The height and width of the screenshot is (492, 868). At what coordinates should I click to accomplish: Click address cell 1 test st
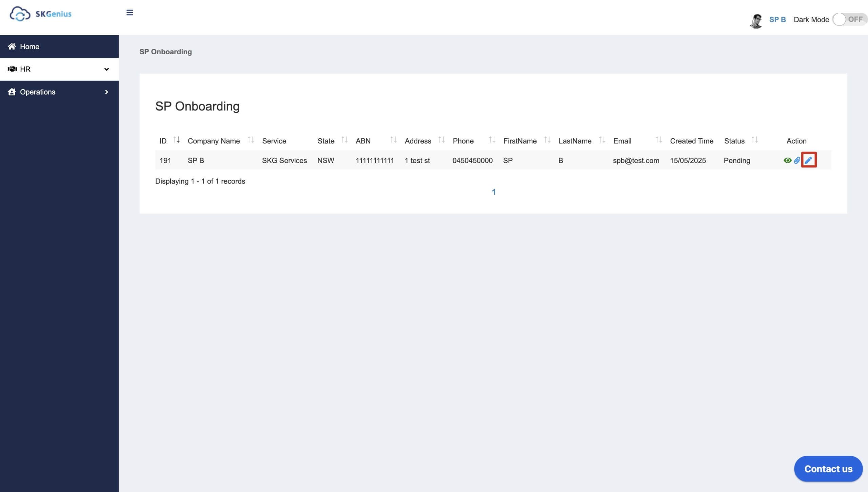[x=417, y=161]
